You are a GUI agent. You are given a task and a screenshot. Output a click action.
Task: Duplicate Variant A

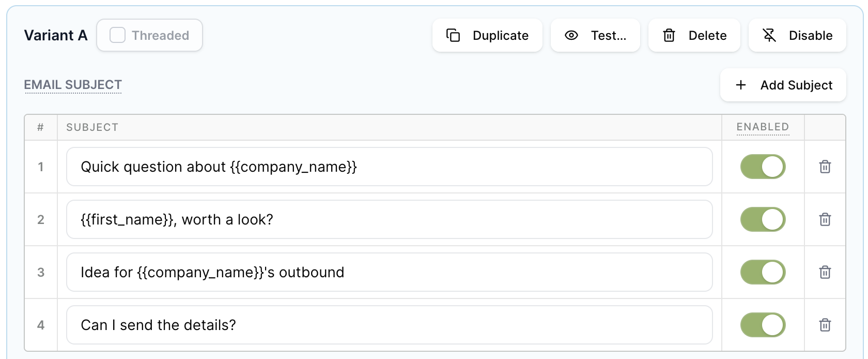[x=487, y=35]
